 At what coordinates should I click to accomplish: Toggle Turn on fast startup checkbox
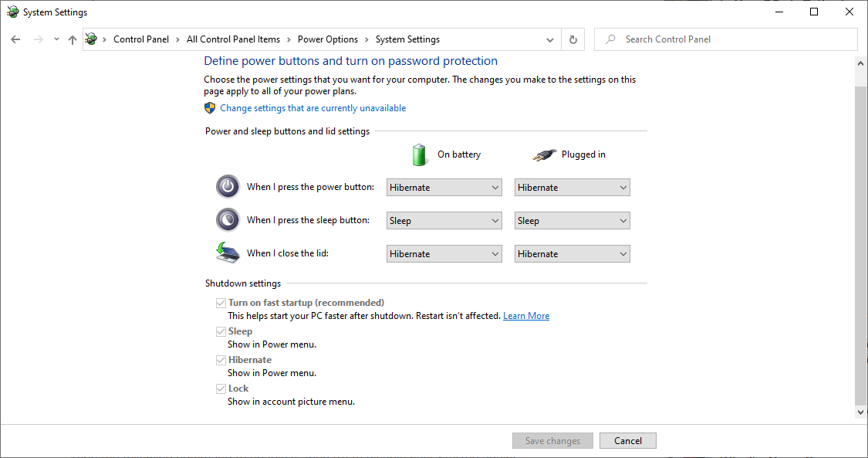click(x=221, y=303)
